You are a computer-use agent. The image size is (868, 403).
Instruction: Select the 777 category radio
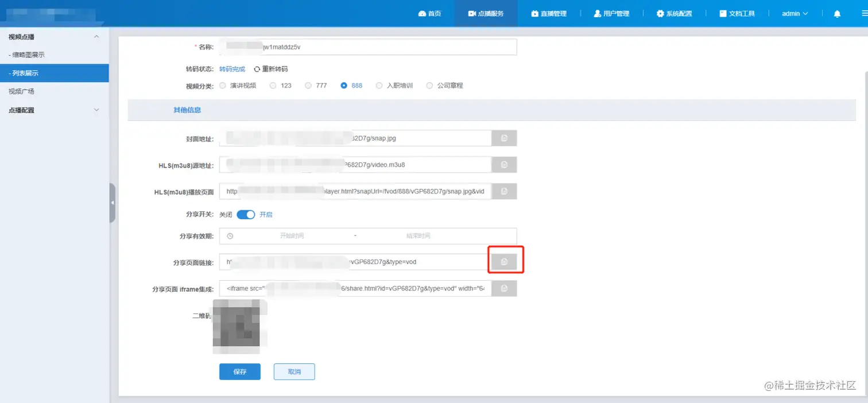[308, 86]
